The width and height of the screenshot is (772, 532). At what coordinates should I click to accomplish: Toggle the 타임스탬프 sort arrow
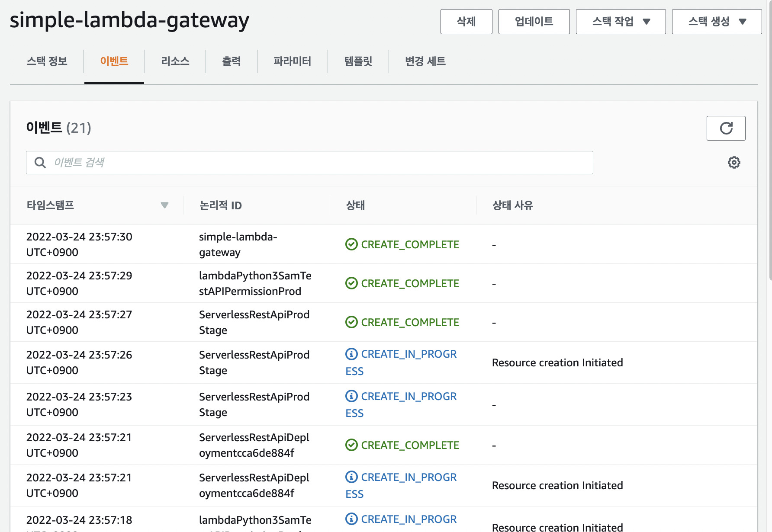point(165,205)
